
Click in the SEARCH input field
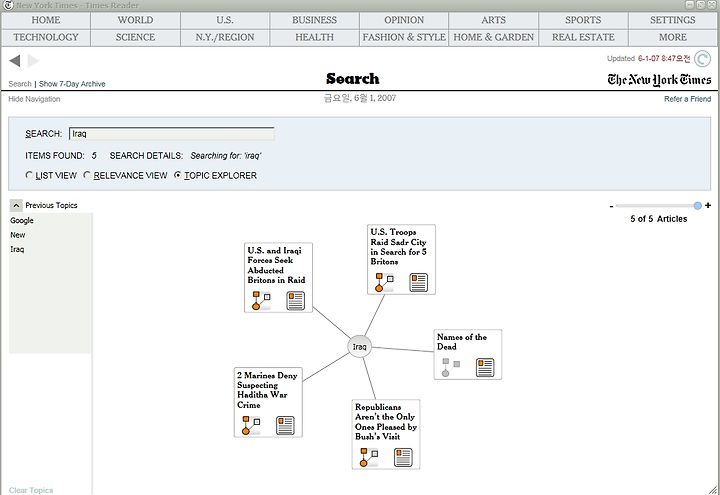tap(172, 134)
